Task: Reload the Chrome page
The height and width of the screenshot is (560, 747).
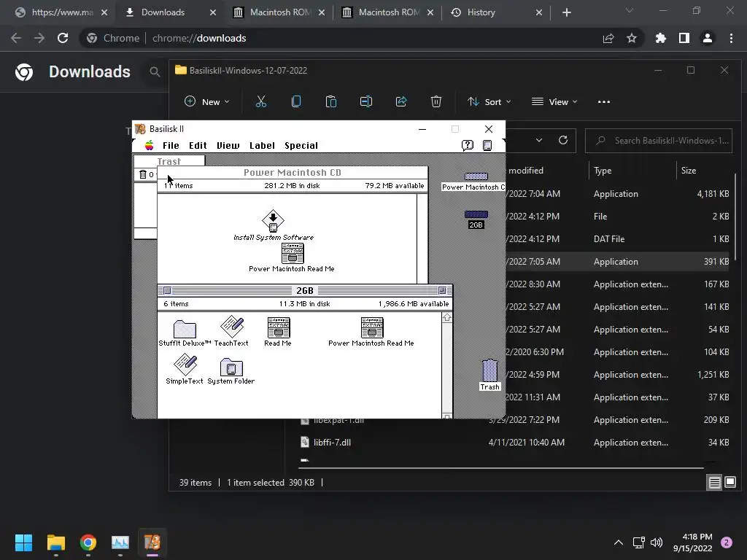Action: [x=63, y=38]
